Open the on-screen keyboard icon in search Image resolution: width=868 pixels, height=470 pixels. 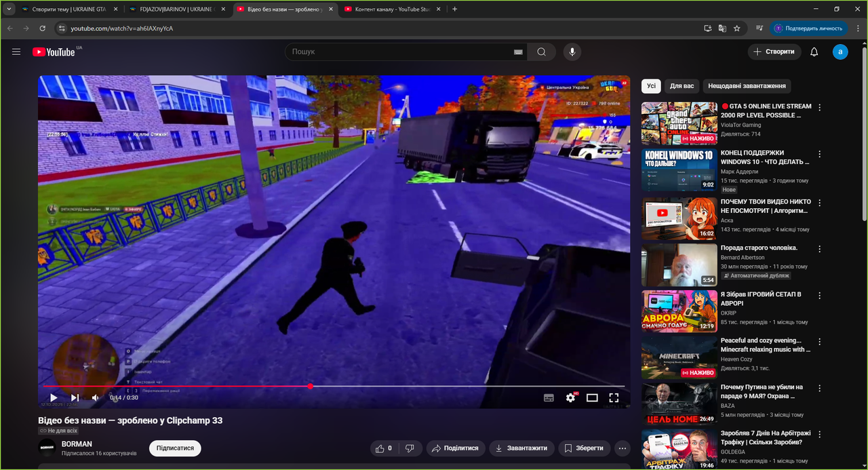518,52
